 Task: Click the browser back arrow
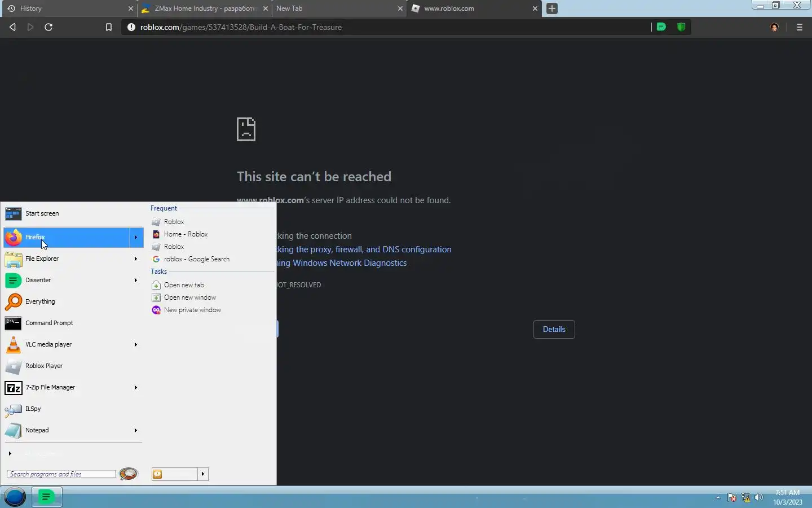pyautogui.click(x=12, y=27)
